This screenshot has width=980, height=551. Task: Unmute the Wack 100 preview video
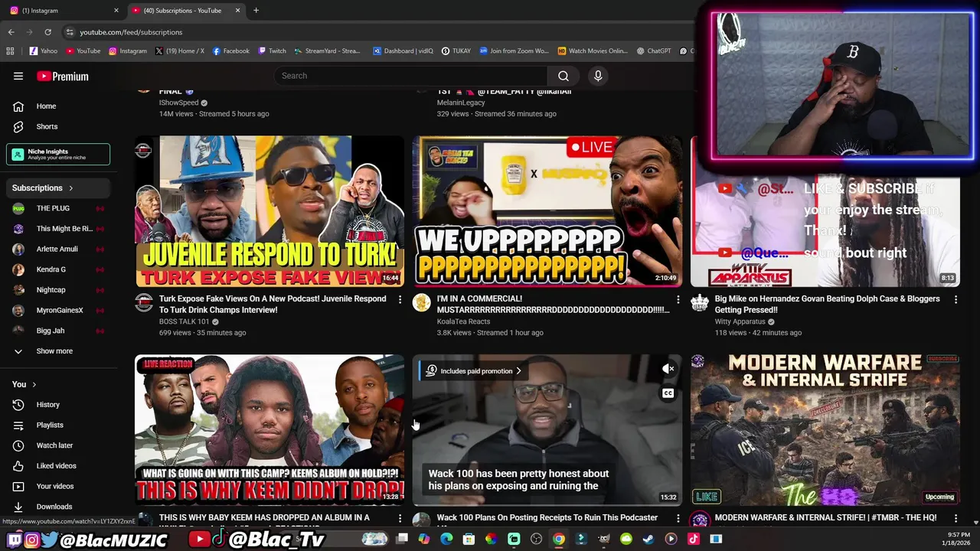coord(668,369)
